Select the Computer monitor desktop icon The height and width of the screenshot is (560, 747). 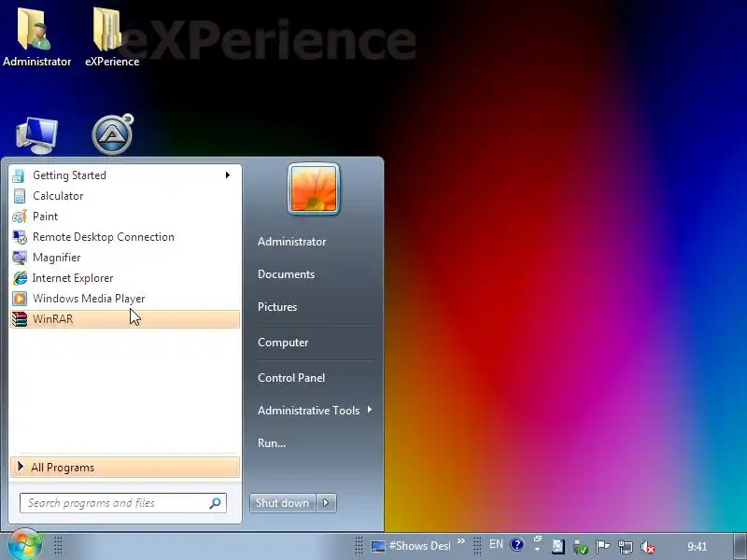click(36, 135)
